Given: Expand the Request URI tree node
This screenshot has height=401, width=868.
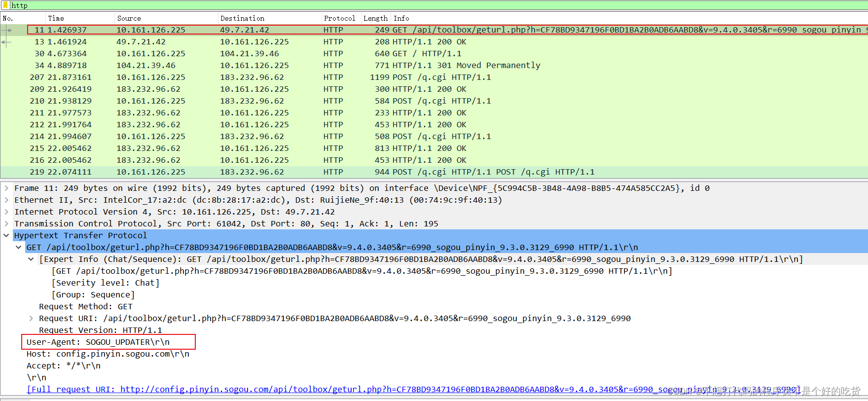Looking at the screenshot, I should [31, 318].
